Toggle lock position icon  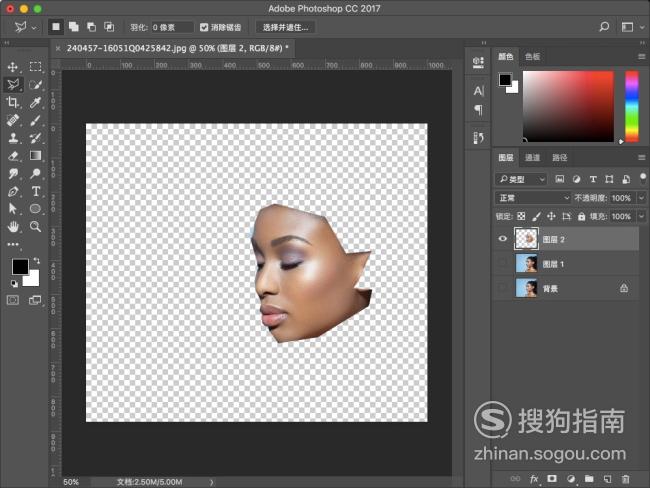(x=551, y=216)
